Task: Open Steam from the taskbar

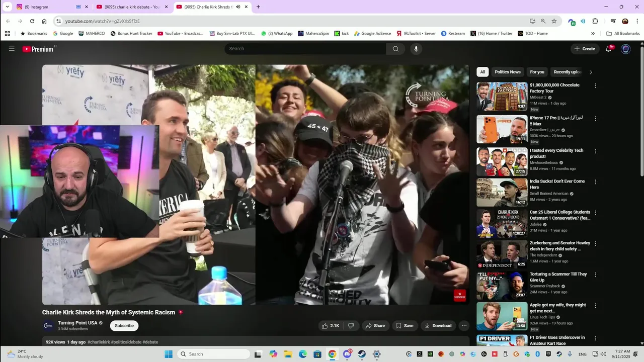Action: coord(362,354)
